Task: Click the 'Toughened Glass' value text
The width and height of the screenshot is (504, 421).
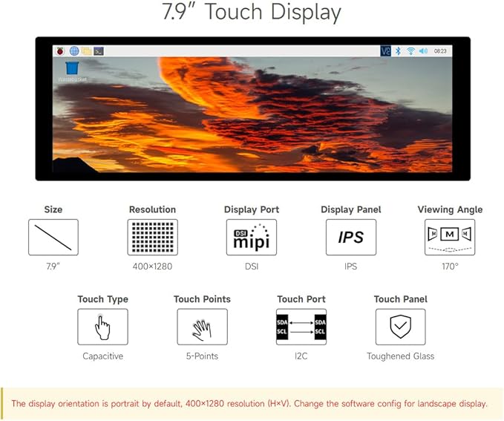Action: [401, 356]
